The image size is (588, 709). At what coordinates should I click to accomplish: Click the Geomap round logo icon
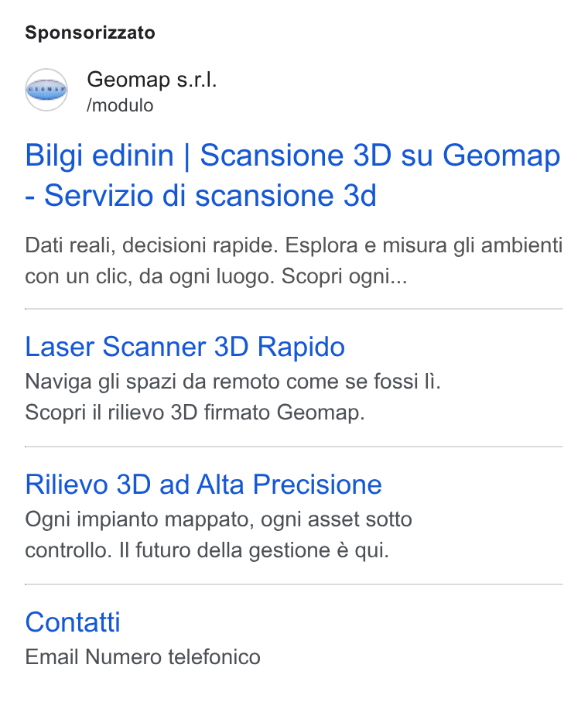coord(46,90)
